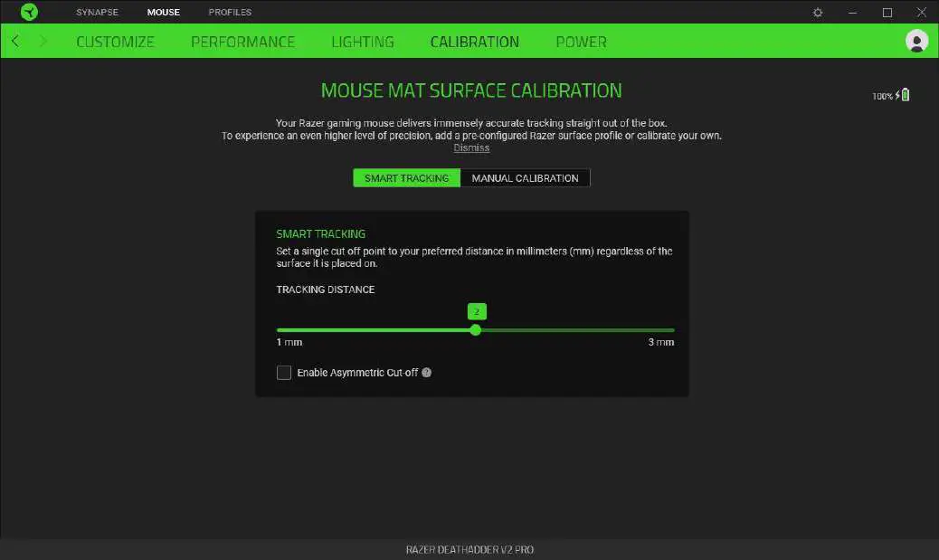Close the Synapse window

pyautogui.click(x=921, y=13)
